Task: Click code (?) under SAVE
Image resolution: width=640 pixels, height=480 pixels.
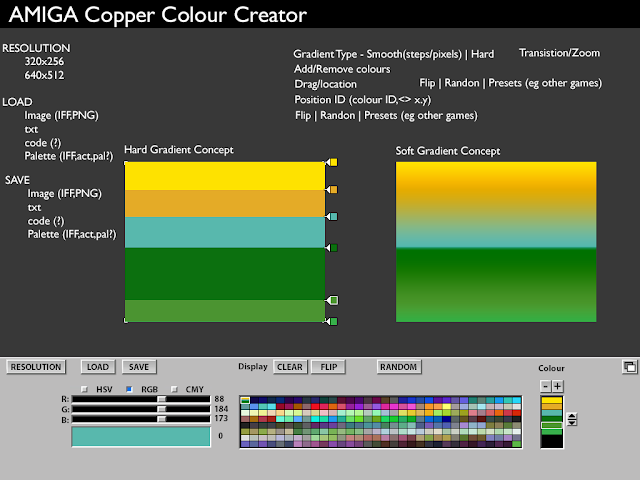Action: (46, 221)
